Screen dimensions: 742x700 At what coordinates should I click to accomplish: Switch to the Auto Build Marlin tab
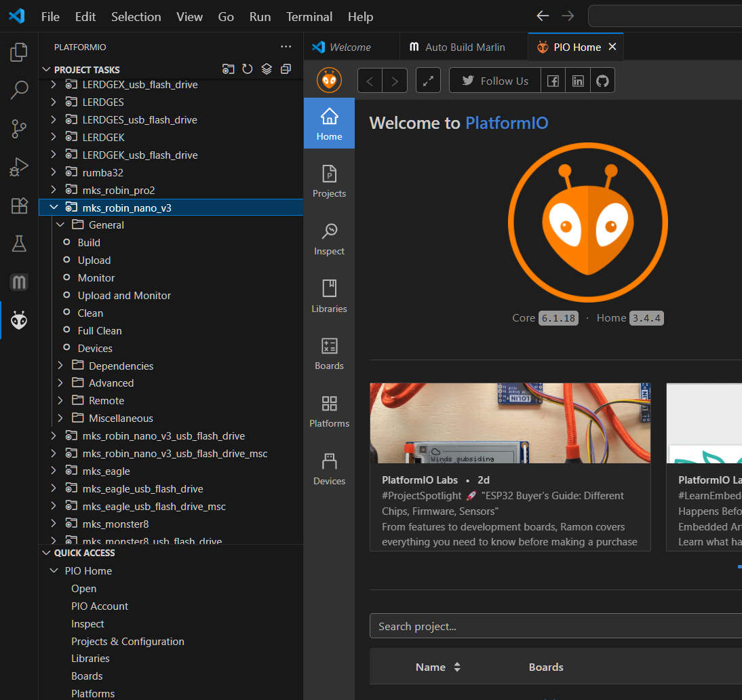point(457,47)
